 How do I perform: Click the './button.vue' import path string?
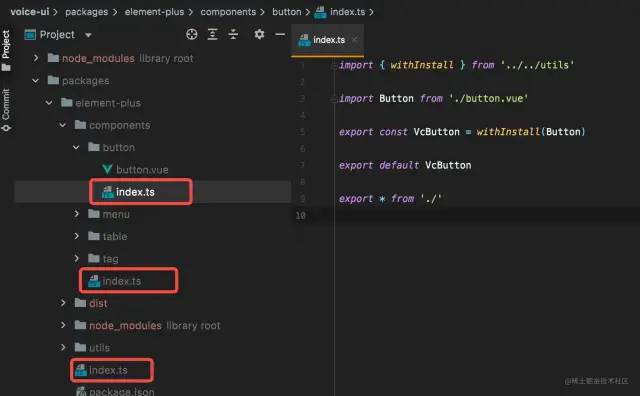pos(489,98)
